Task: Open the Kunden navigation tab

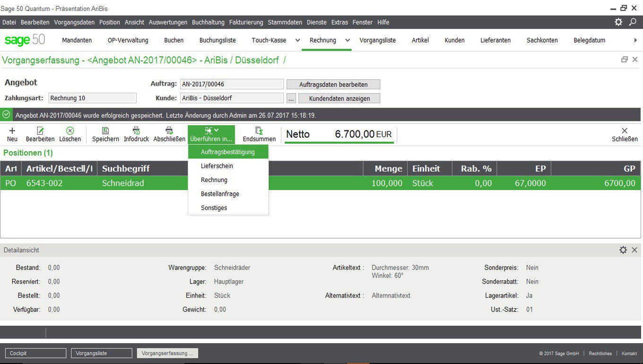Action: 455,40
